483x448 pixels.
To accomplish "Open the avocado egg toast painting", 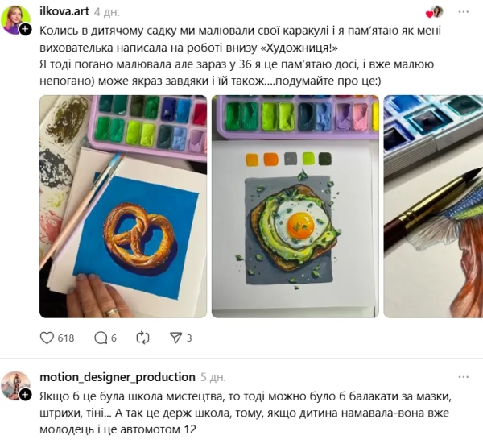I will [295, 206].
